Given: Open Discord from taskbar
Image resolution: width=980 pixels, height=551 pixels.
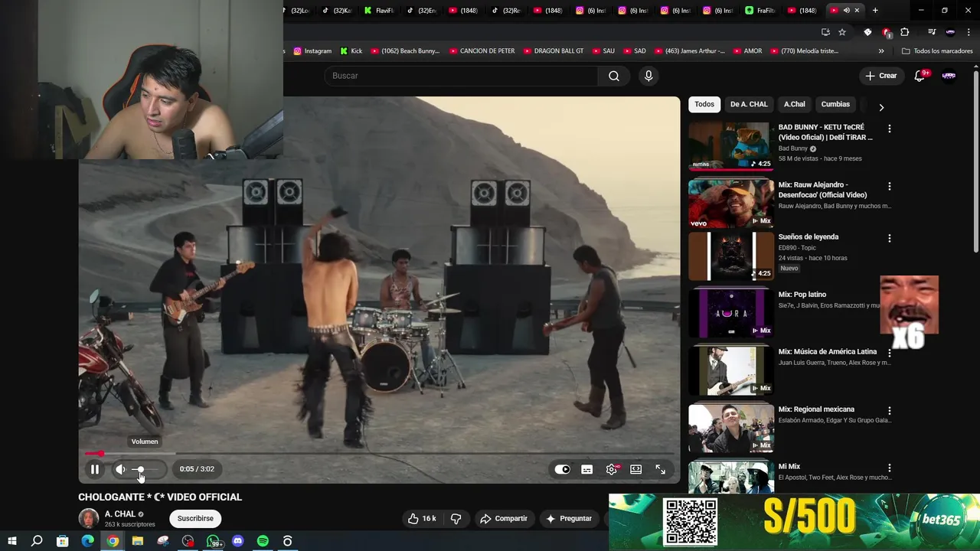Looking at the screenshot, I should 238,541.
